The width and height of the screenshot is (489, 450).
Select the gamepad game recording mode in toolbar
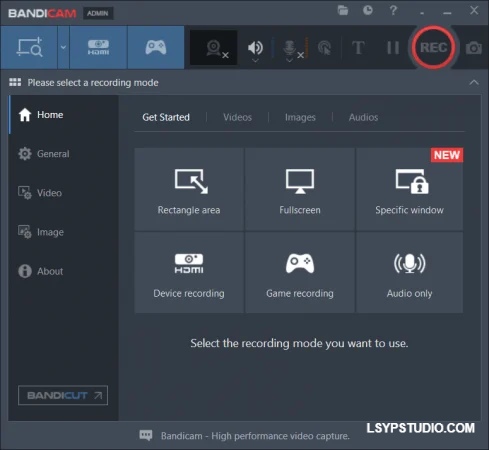tap(156, 47)
